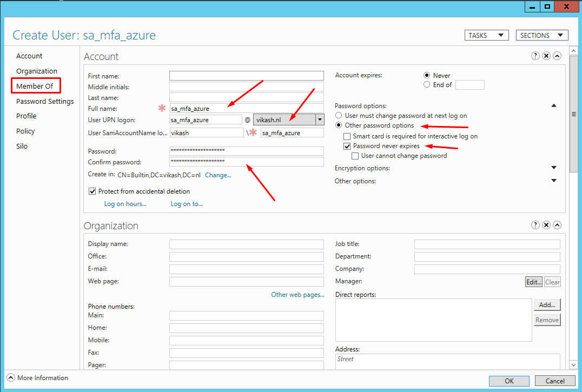Expand Other options
This screenshot has width=582, height=392.
coord(554,181)
